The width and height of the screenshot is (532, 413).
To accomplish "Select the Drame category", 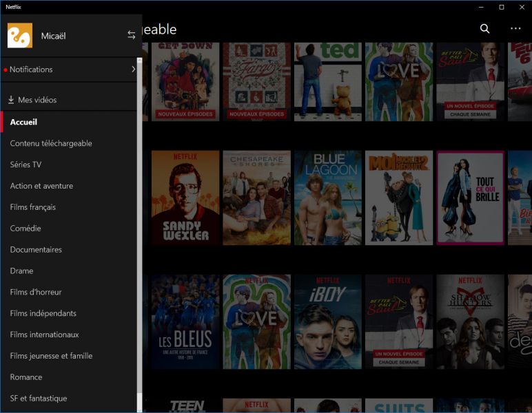I will 22,271.
